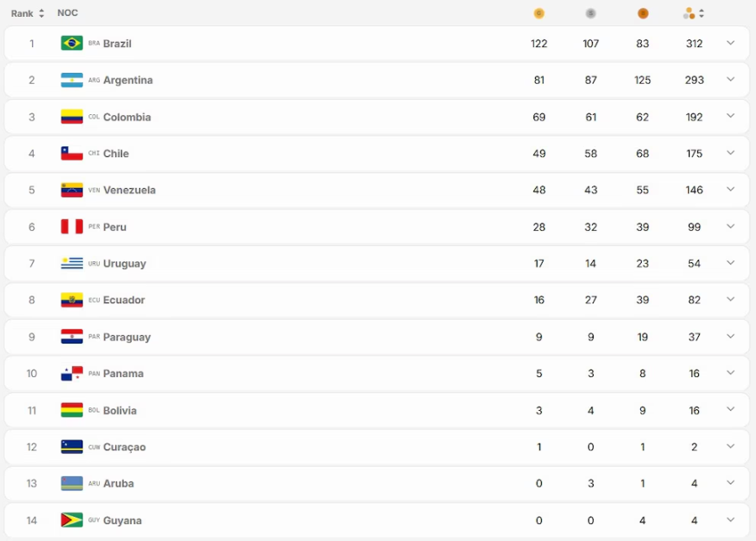Viewport: 756px width, 541px height.
Task: Expand the Brazil row details
Action: coord(731,43)
